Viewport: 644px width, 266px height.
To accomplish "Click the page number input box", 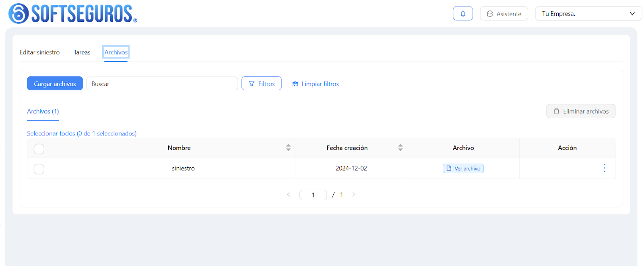I will click(x=313, y=195).
